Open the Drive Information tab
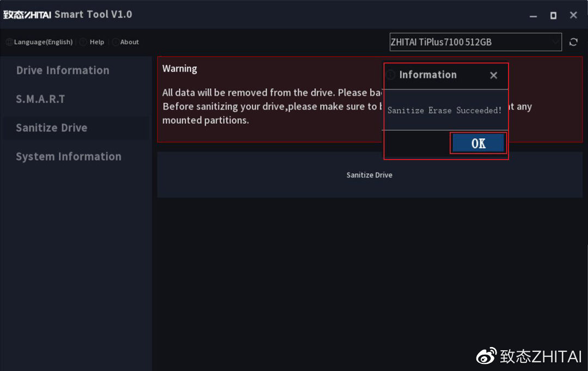588x371 pixels. (x=63, y=70)
